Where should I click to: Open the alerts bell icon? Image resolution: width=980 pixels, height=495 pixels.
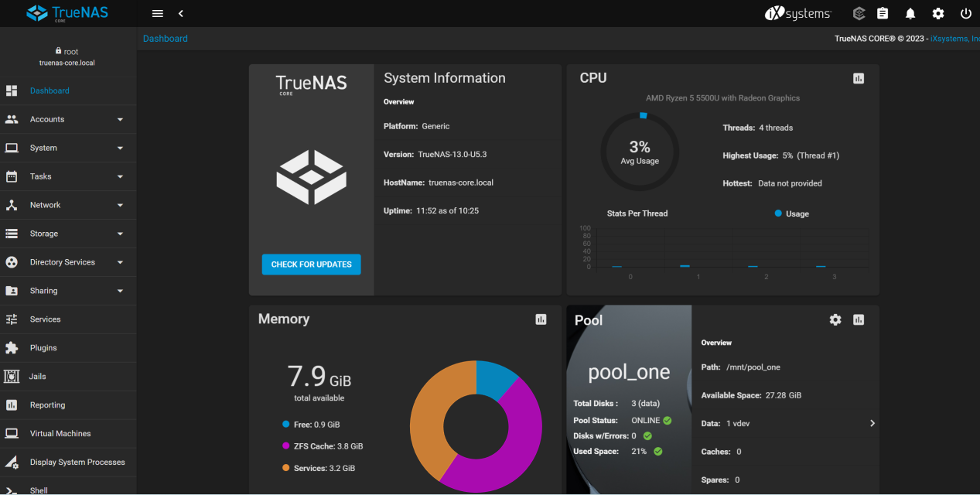pos(910,14)
